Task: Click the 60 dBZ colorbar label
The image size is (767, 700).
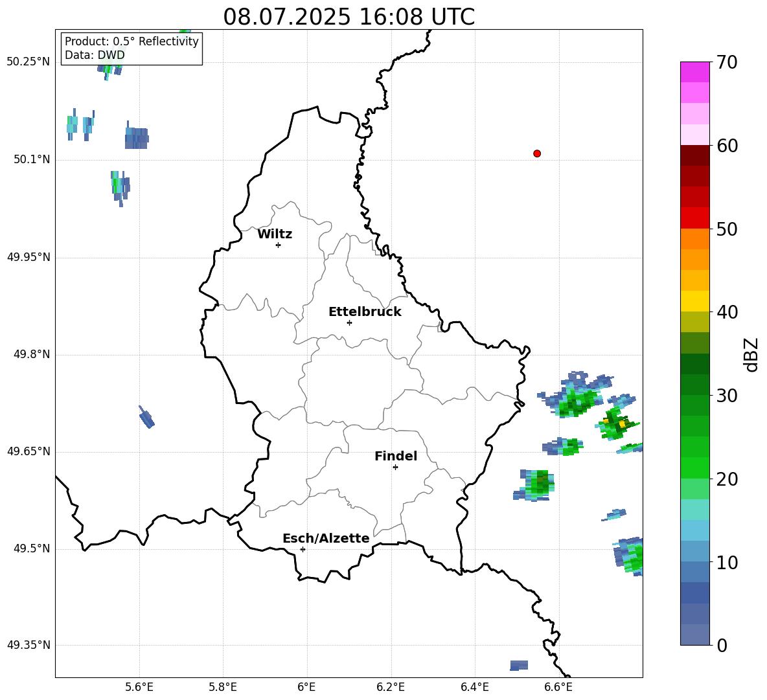Action: click(x=727, y=146)
